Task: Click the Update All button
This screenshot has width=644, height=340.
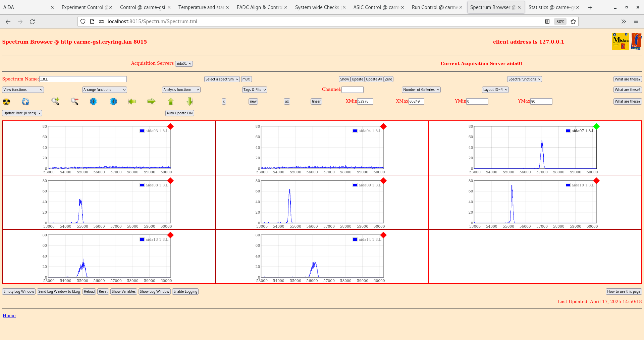Action: [374, 79]
